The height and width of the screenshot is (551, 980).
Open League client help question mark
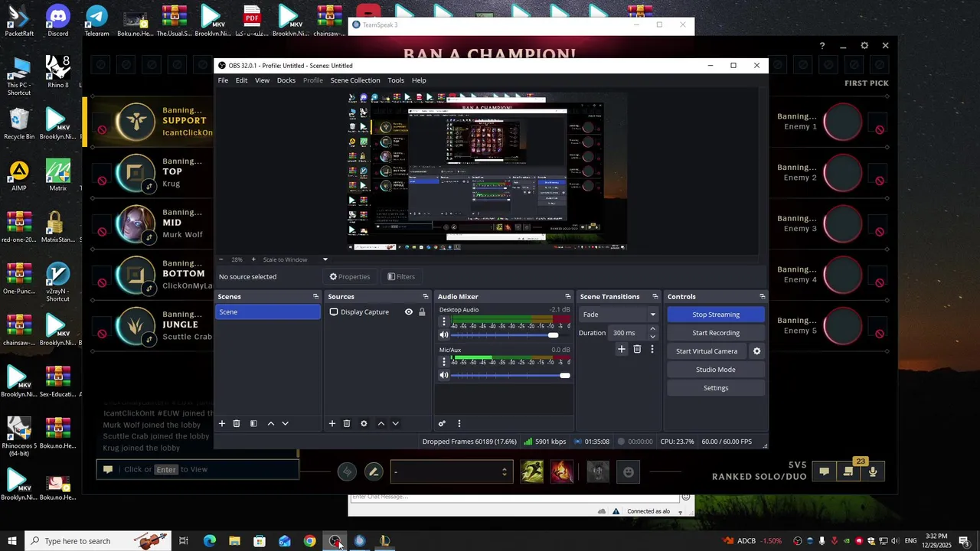(822, 46)
